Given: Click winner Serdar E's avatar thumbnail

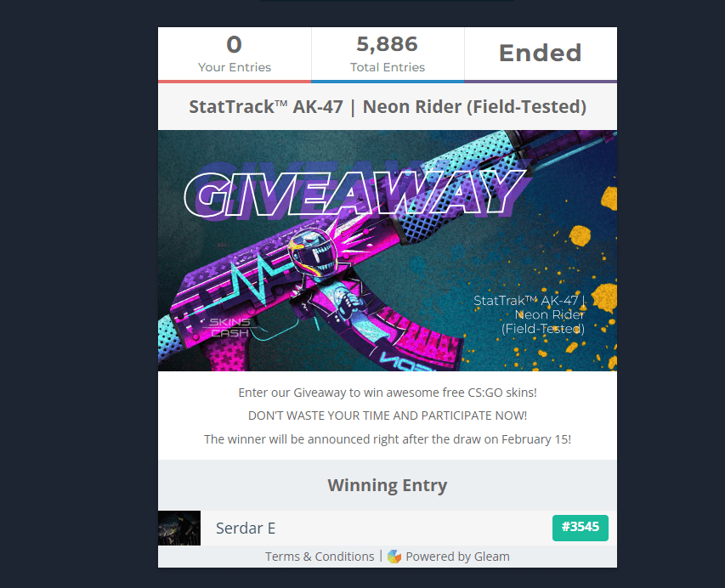Looking at the screenshot, I should pyautogui.click(x=179, y=528).
